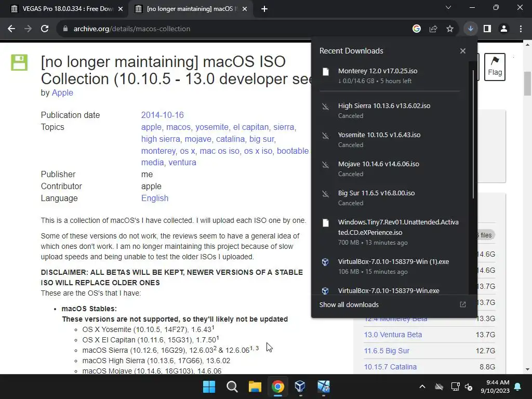Screen dimensions: 532x399
Task: Open a new browser tab
Action: tap(264, 9)
